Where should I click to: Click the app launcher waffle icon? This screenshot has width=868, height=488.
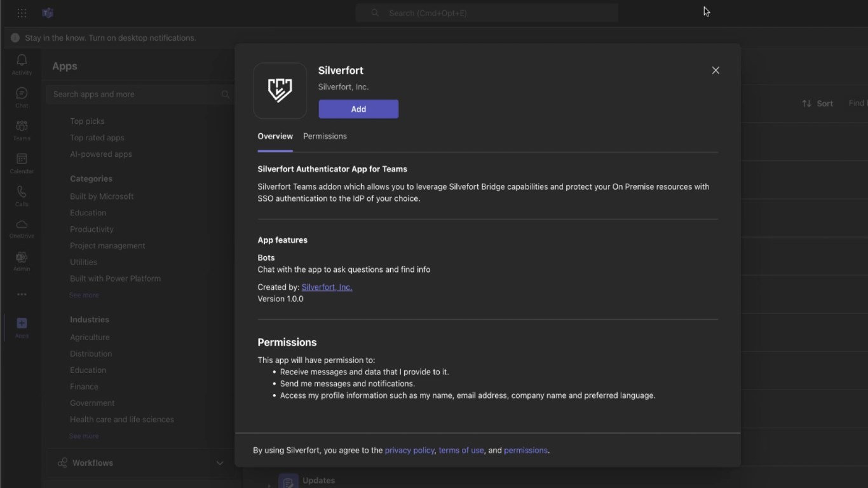22,13
